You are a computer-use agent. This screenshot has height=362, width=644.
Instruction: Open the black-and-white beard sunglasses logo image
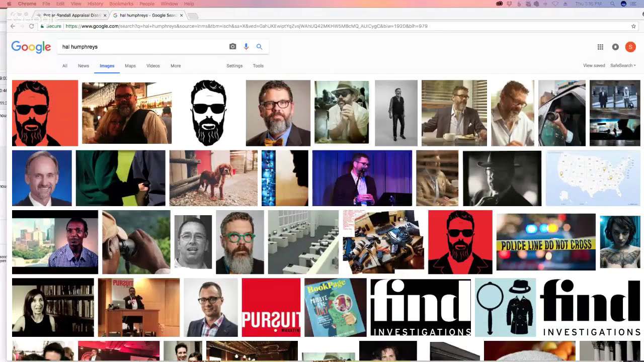(x=208, y=113)
